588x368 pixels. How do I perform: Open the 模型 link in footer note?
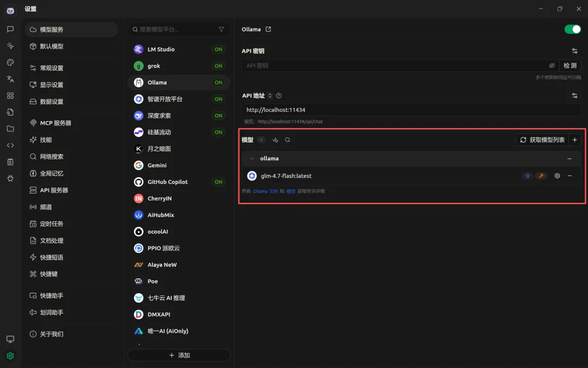(x=291, y=191)
